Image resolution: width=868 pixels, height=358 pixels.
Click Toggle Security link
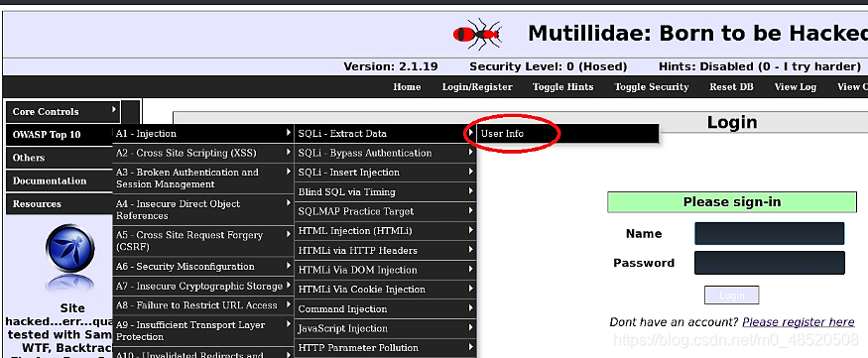(x=652, y=87)
